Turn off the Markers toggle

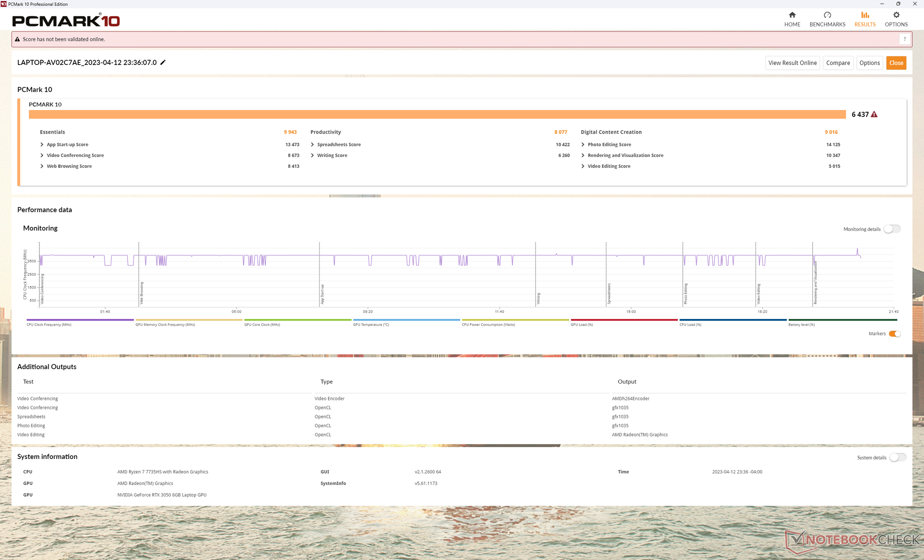coord(895,334)
